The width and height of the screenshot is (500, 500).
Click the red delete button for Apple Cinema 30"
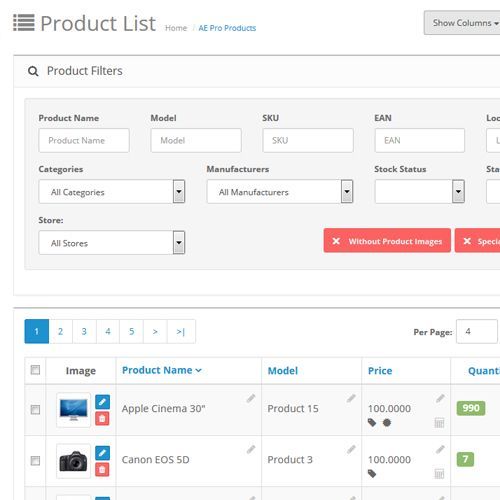coord(102,418)
